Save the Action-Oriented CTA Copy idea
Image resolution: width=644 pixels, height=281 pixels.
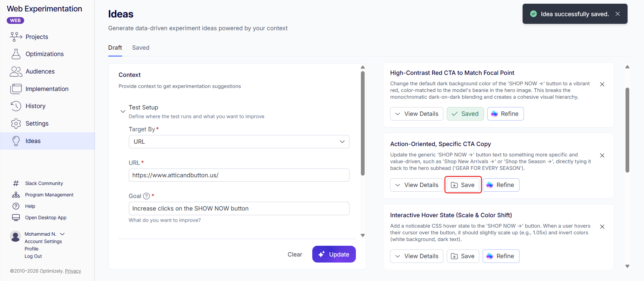[463, 185]
